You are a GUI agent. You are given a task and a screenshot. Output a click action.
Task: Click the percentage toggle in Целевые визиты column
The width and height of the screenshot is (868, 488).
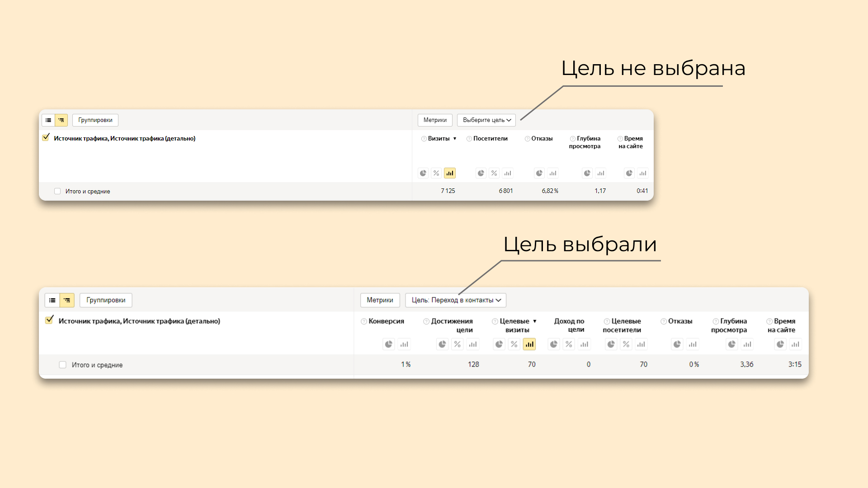click(514, 344)
